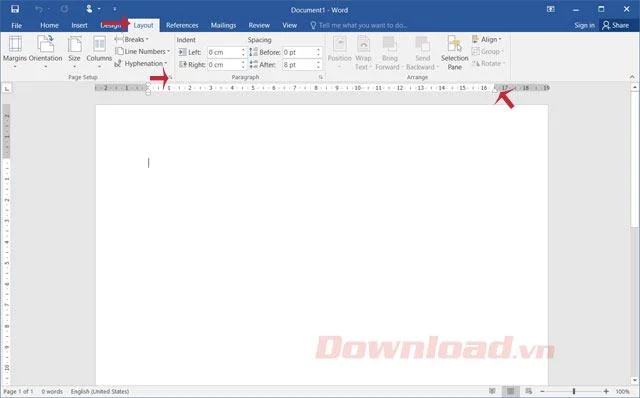Open the Columns dropdown
This screenshot has width=640, height=398.
[x=99, y=51]
